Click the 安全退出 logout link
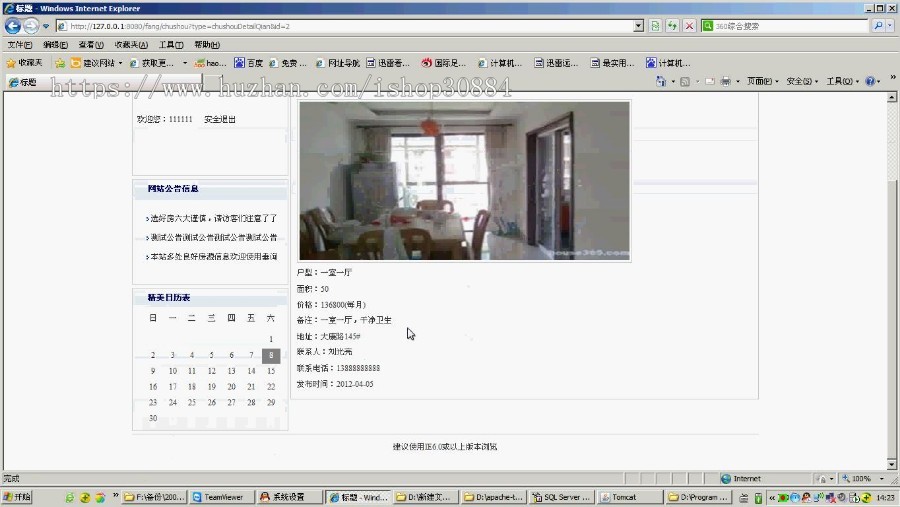900x507 pixels. [220, 119]
